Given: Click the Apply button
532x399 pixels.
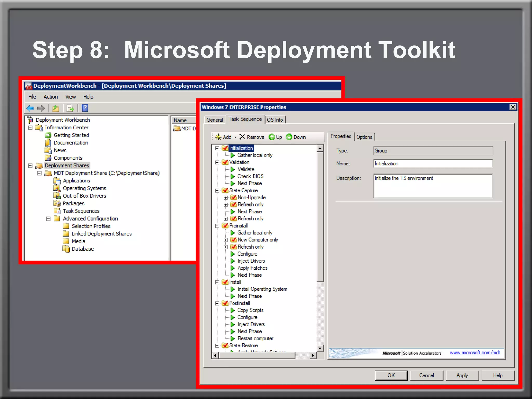Looking at the screenshot, I should tap(462, 375).
